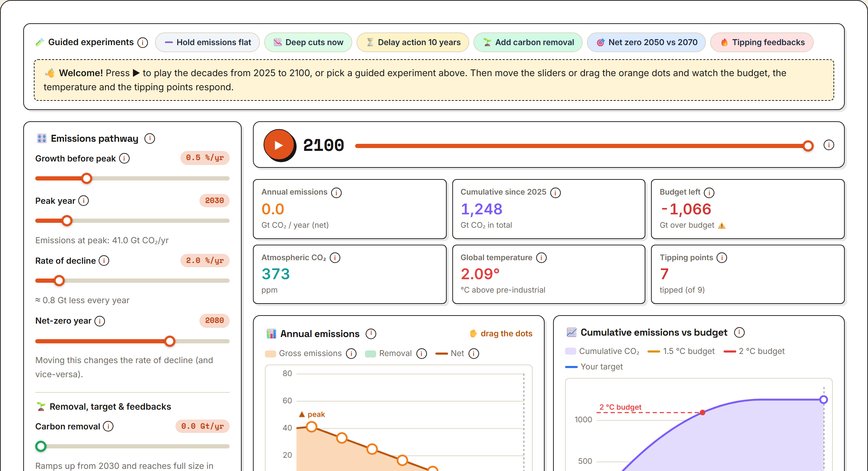Image resolution: width=868 pixels, height=471 pixels.
Task: Open info icon on Annual emissions stat card
Action: click(336, 192)
